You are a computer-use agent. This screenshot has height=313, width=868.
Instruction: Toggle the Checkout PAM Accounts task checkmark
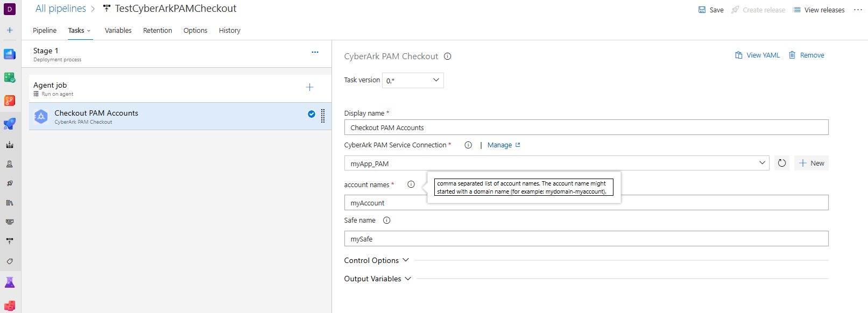pyautogui.click(x=312, y=114)
